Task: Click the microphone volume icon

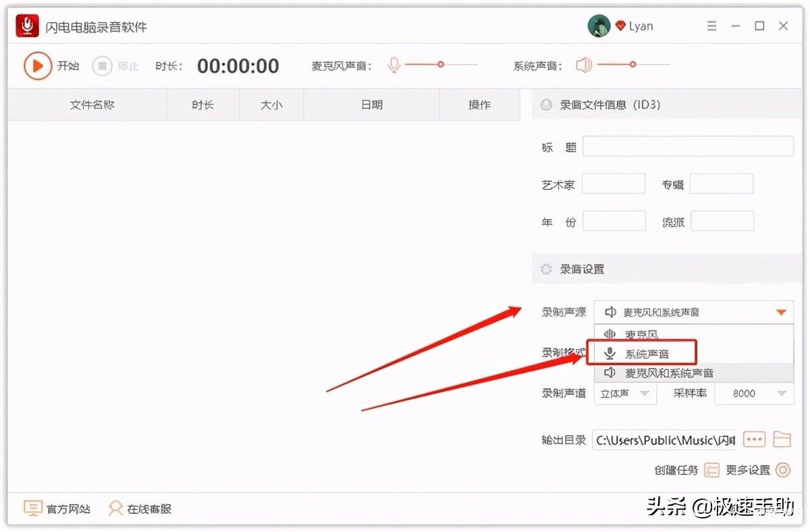Action: point(394,65)
